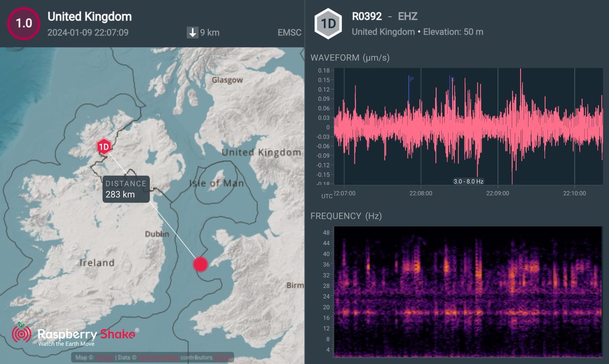Click the 22:07:00 time axis label

tap(344, 193)
